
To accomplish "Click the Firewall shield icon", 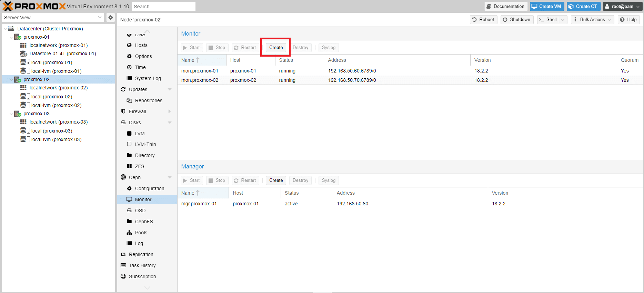I will (123, 111).
